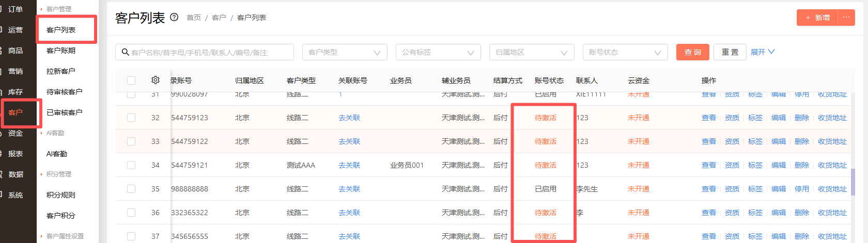Viewport: 868px width, 243px height.
Task: Open 客户账期 submenu item
Action: point(61,51)
